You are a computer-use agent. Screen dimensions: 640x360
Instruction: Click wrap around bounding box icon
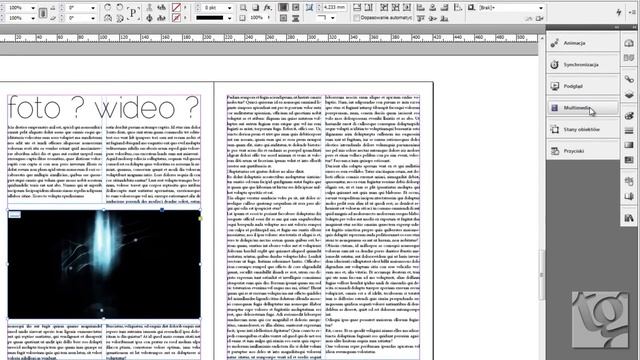[296, 7]
